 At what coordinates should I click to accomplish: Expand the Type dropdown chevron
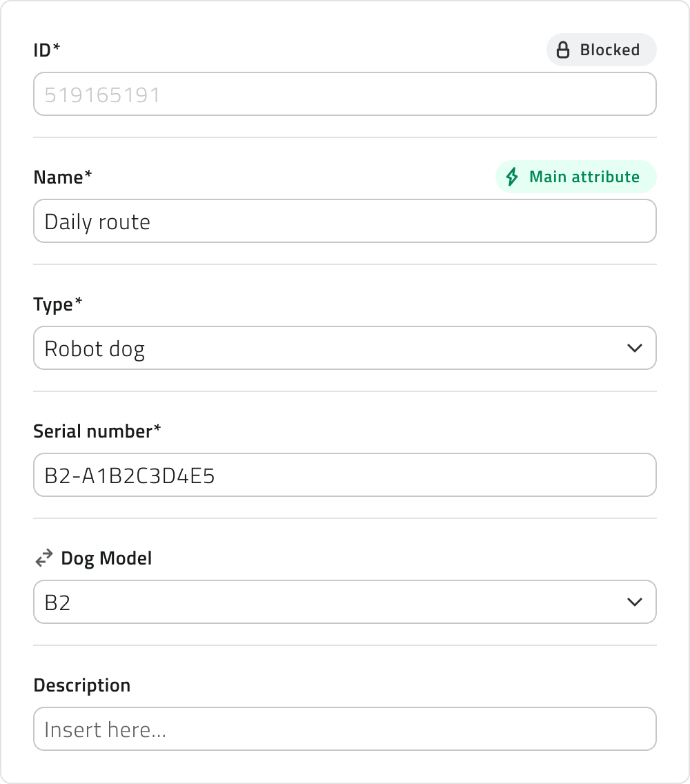point(634,349)
